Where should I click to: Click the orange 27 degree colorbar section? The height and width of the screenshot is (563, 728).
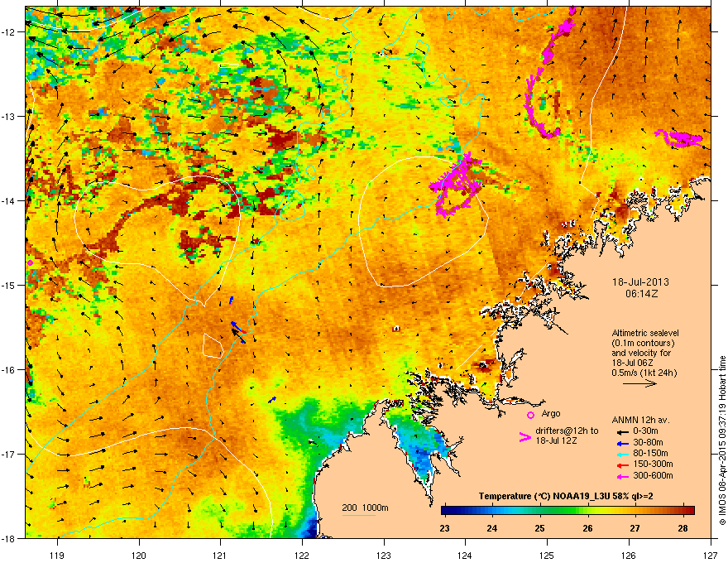635,511
